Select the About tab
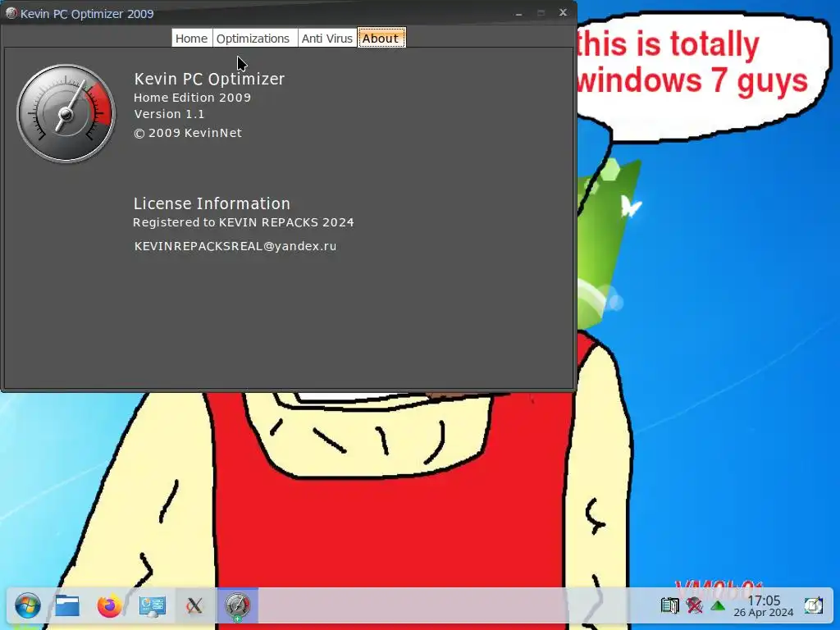 [381, 38]
